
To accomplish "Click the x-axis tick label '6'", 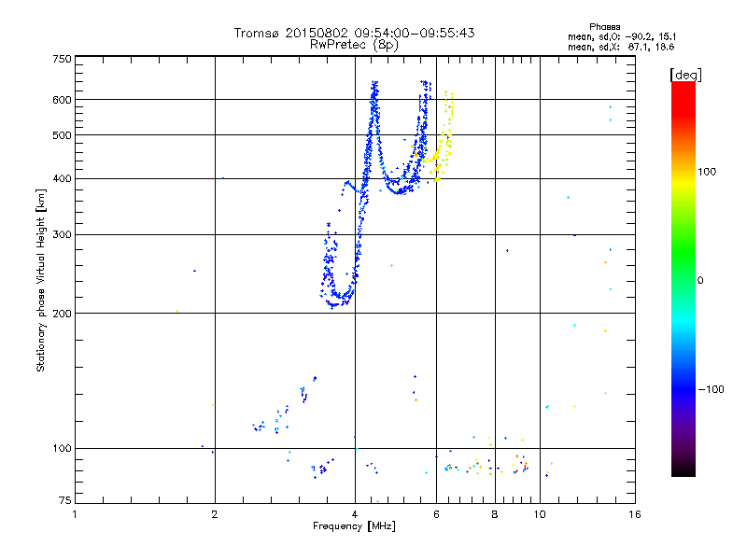I will click(x=436, y=514).
